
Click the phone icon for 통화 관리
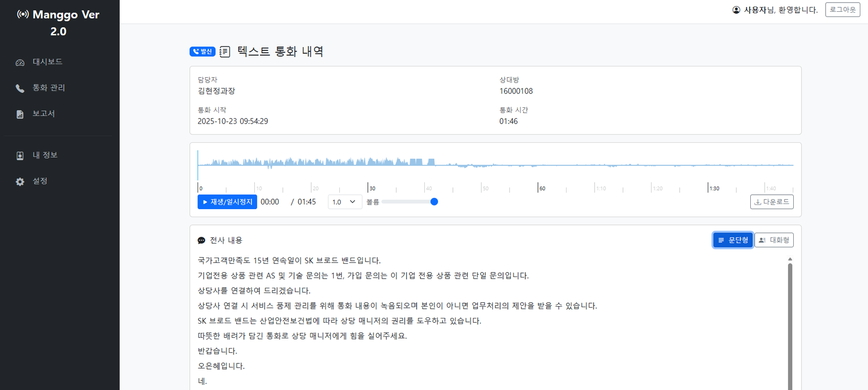point(20,88)
